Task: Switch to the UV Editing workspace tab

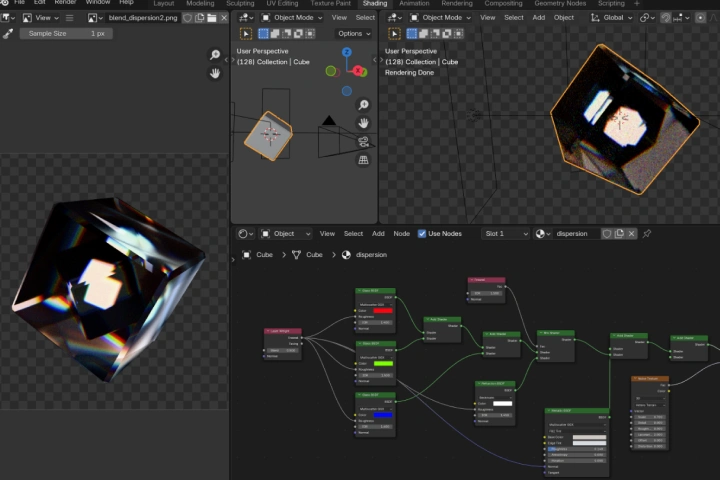Action: (282, 4)
